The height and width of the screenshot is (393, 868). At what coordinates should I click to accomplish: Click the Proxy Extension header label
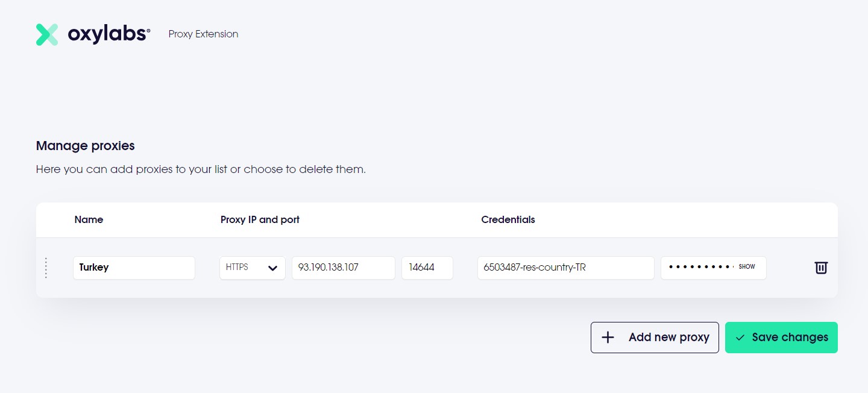click(x=203, y=34)
